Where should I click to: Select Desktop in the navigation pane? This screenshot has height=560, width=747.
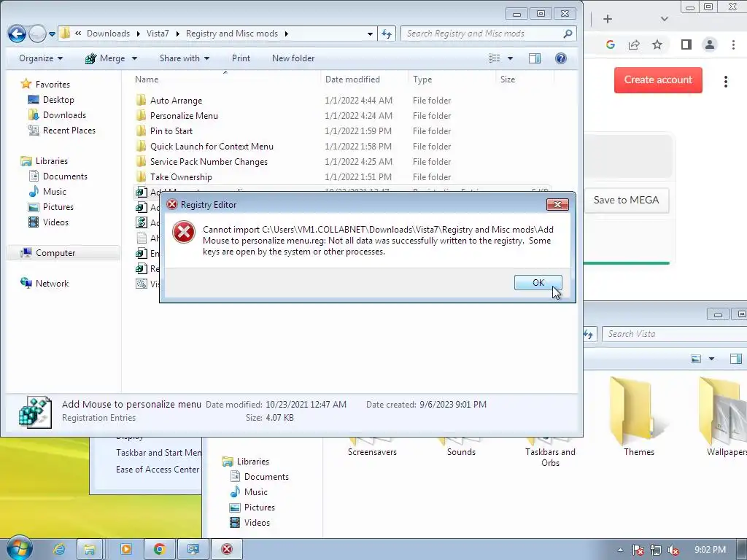58,99
